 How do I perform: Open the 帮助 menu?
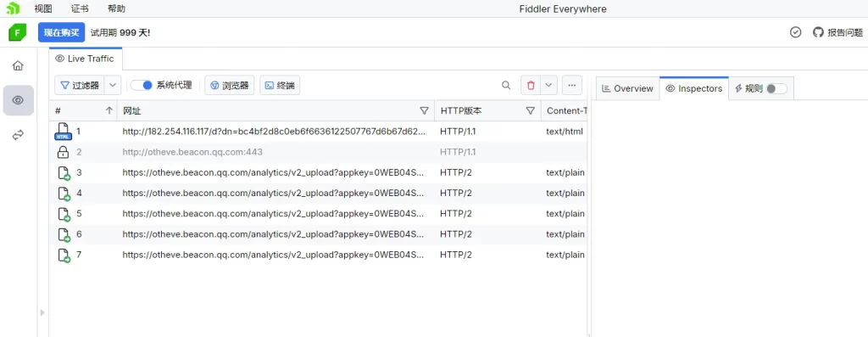pos(117,8)
